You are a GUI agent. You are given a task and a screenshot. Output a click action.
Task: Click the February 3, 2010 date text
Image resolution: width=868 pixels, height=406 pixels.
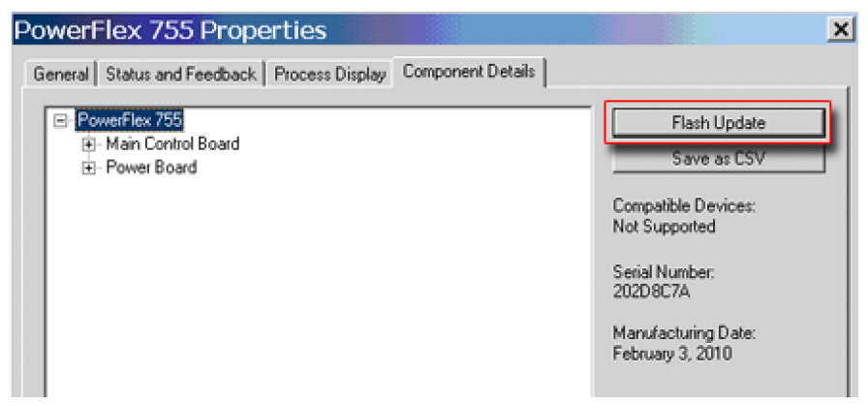tap(672, 353)
